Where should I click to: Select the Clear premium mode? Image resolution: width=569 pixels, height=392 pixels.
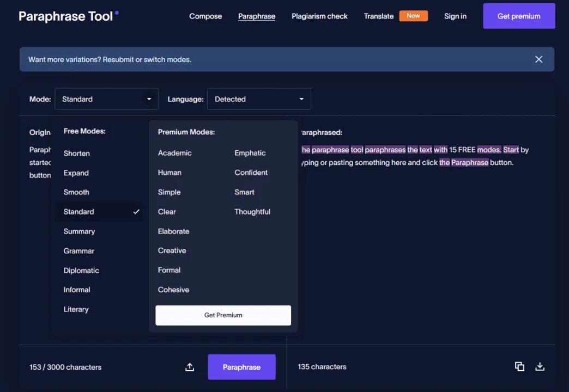pos(167,212)
